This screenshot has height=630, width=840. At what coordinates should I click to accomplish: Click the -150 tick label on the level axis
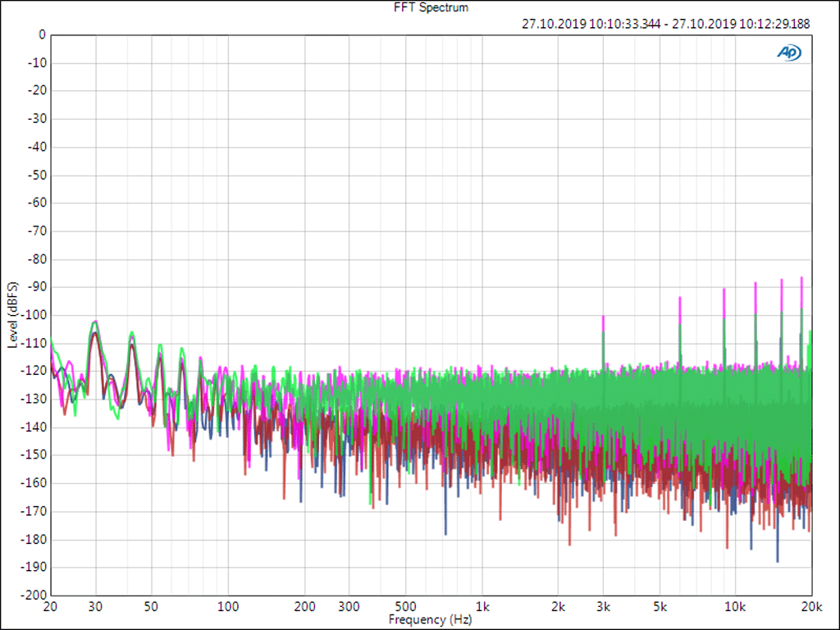(34, 455)
